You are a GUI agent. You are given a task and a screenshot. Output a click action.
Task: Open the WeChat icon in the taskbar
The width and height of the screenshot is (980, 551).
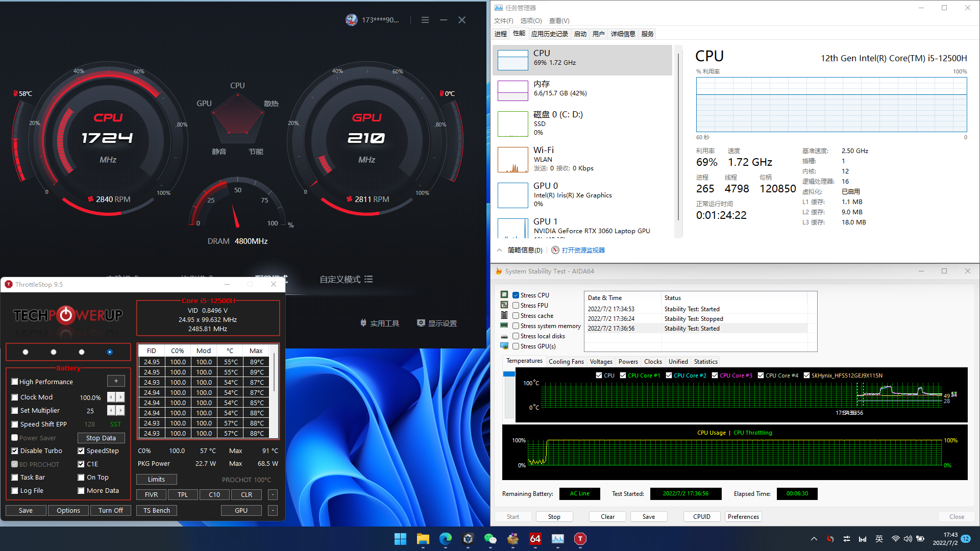490,539
